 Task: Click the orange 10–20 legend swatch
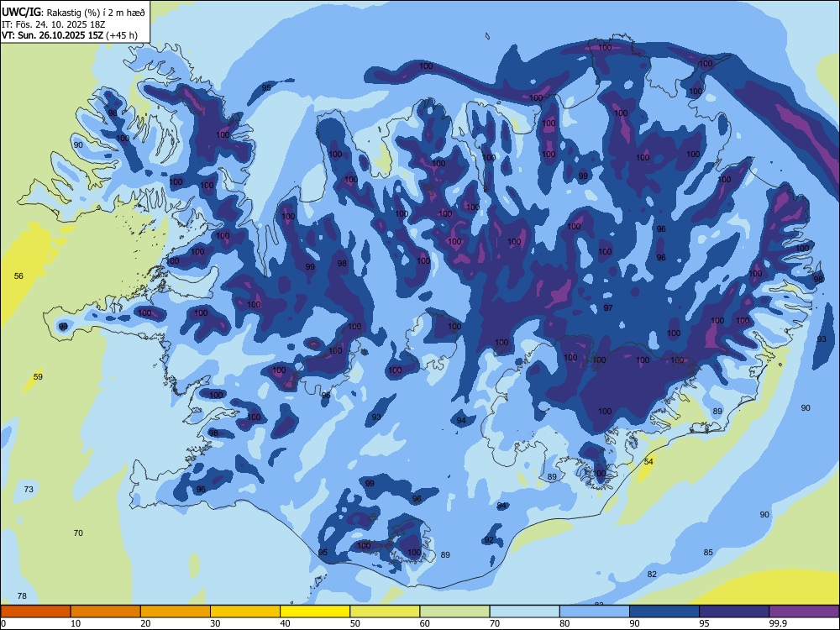pyautogui.click(x=106, y=612)
